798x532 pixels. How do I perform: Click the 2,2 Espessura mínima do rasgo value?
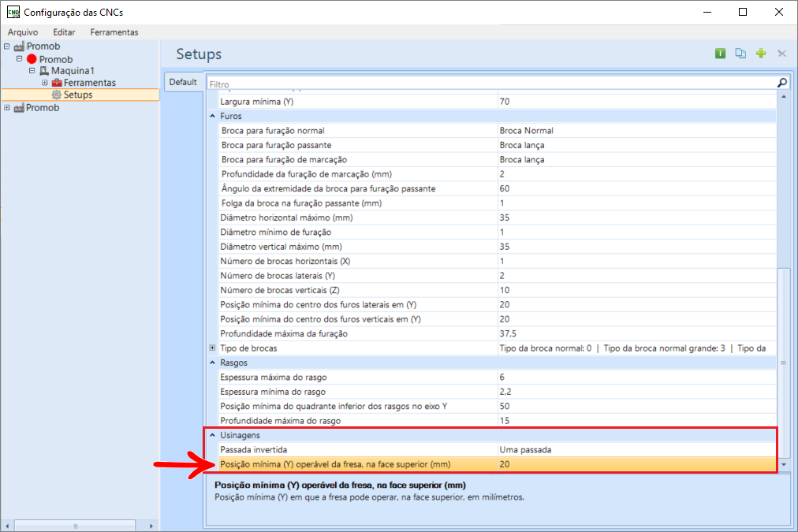(636, 392)
